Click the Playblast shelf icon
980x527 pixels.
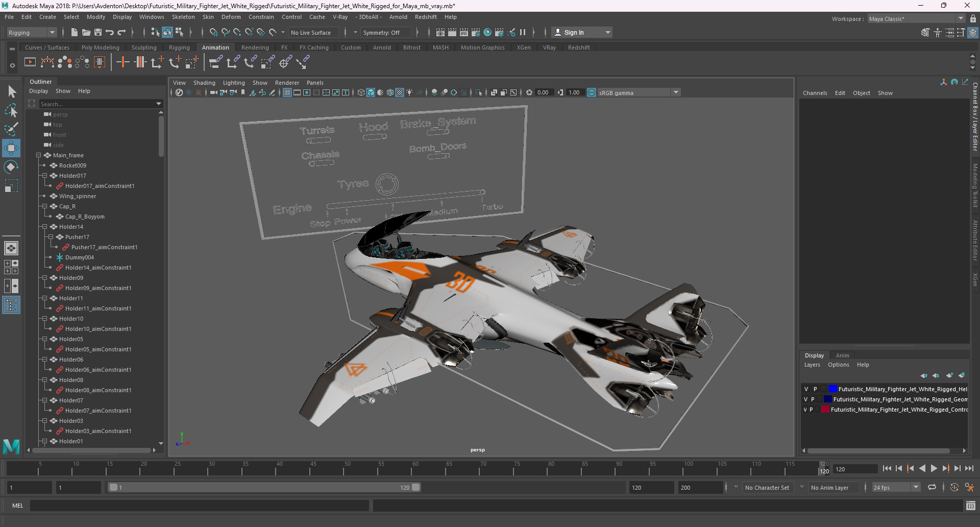30,62
